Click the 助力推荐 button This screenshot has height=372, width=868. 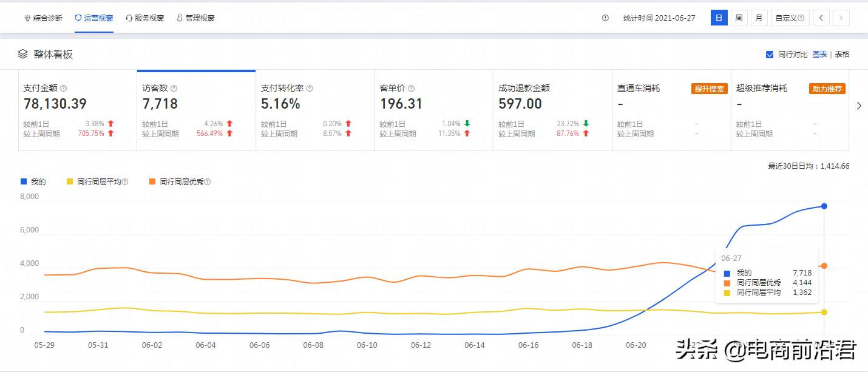pyautogui.click(x=827, y=88)
